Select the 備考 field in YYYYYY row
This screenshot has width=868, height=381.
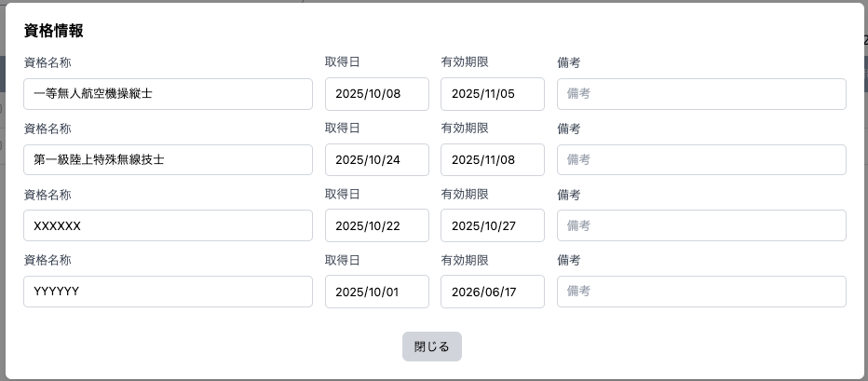(x=701, y=292)
